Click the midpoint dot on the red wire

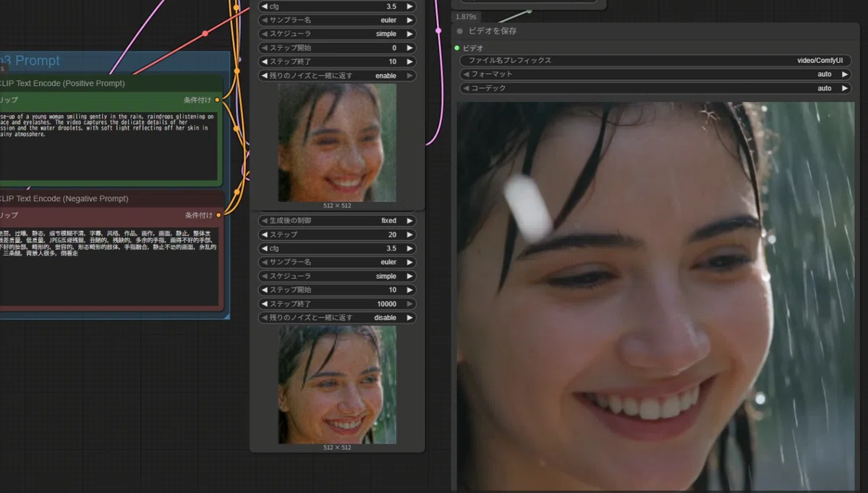click(205, 33)
